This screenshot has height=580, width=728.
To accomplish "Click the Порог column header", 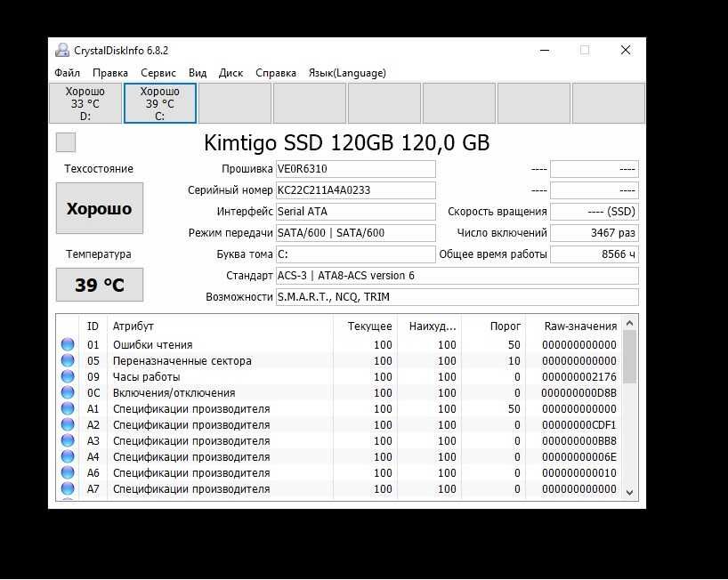I will pyautogui.click(x=494, y=326).
